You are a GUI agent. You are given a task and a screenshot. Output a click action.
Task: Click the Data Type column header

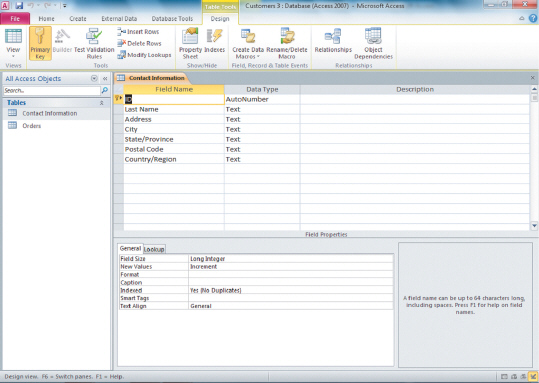click(262, 89)
